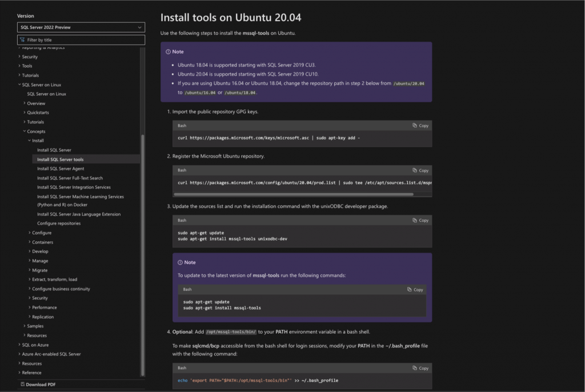The height and width of the screenshot is (392, 585).
Task: Click the sidebar vertical scrollbar
Action: click(142, 255)
